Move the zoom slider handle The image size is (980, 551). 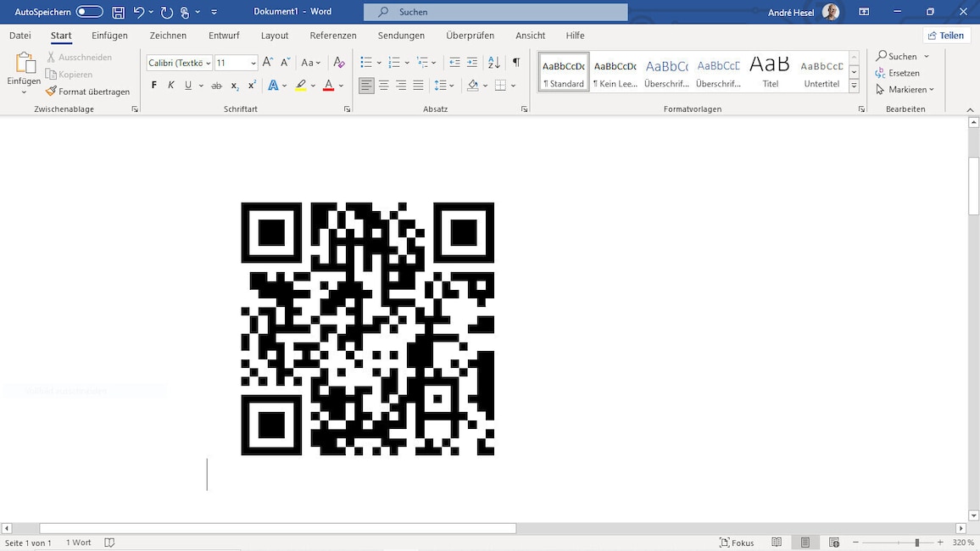point(917,543)
